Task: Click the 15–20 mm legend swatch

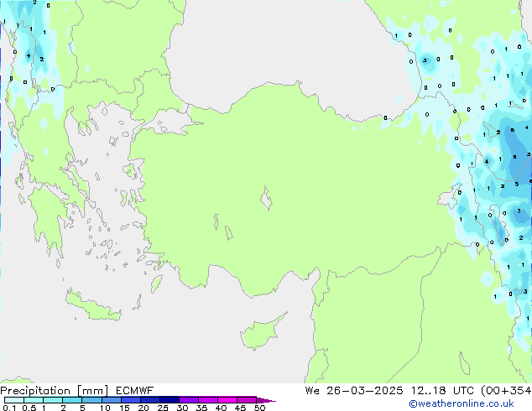Action: [130, 400]
